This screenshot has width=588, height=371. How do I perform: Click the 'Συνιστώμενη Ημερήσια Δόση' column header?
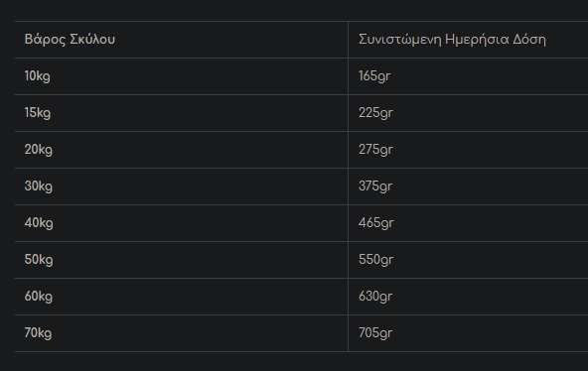pyautogui.click(x=468, y=40)
